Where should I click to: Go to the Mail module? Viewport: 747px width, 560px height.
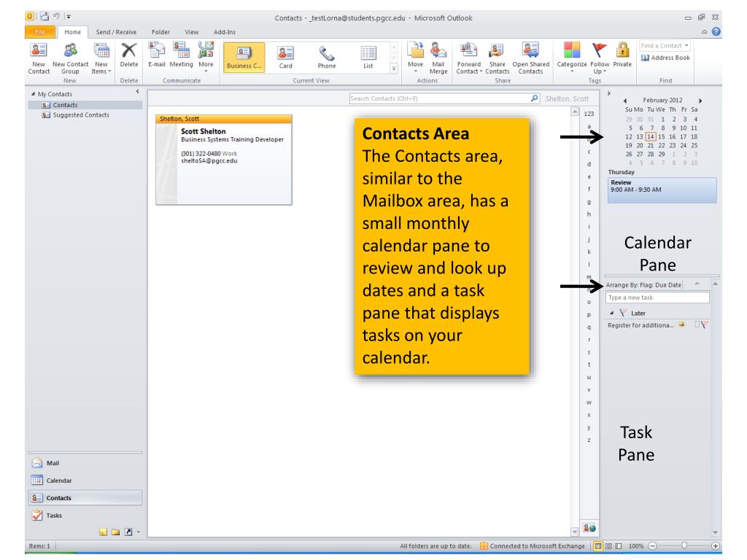[x=85, y=463]
